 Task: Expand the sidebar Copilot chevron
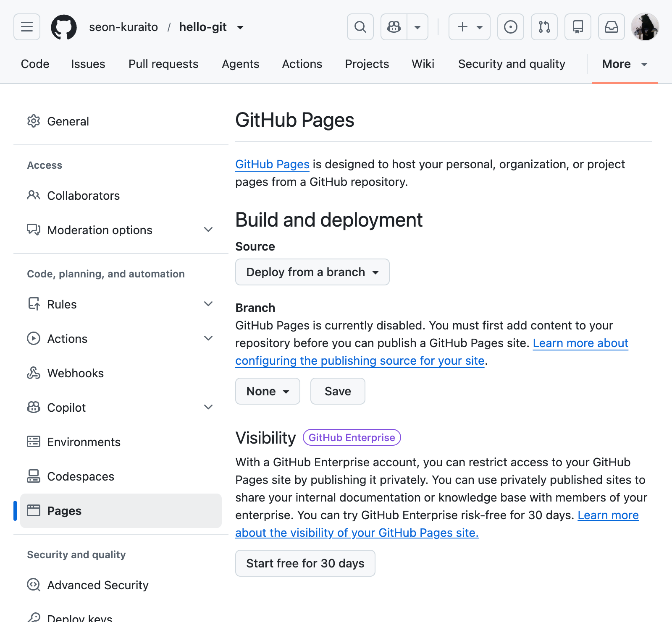[x=208, y=408]
